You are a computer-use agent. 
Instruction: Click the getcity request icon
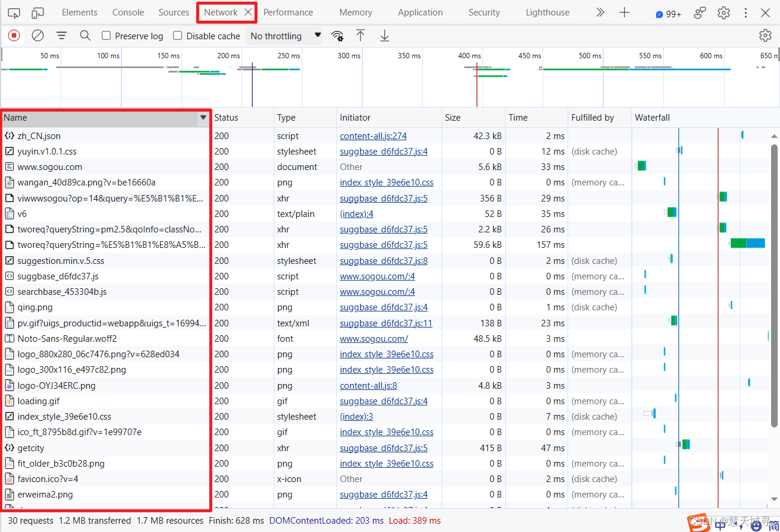10,448
